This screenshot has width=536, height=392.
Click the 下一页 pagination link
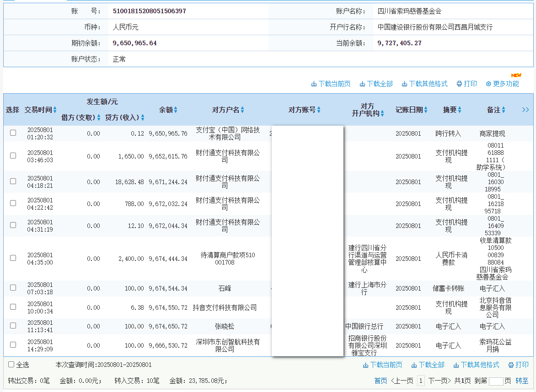[x=440, y=381]
